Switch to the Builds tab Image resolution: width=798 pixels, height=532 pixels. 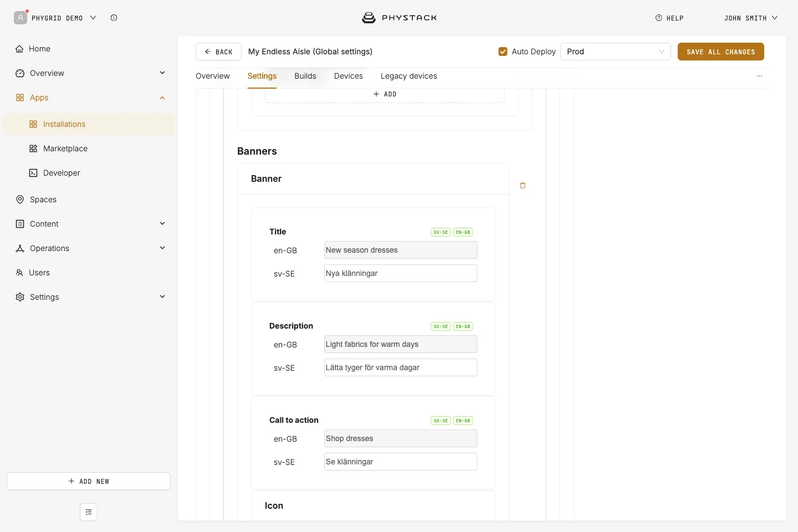(305, 76)
